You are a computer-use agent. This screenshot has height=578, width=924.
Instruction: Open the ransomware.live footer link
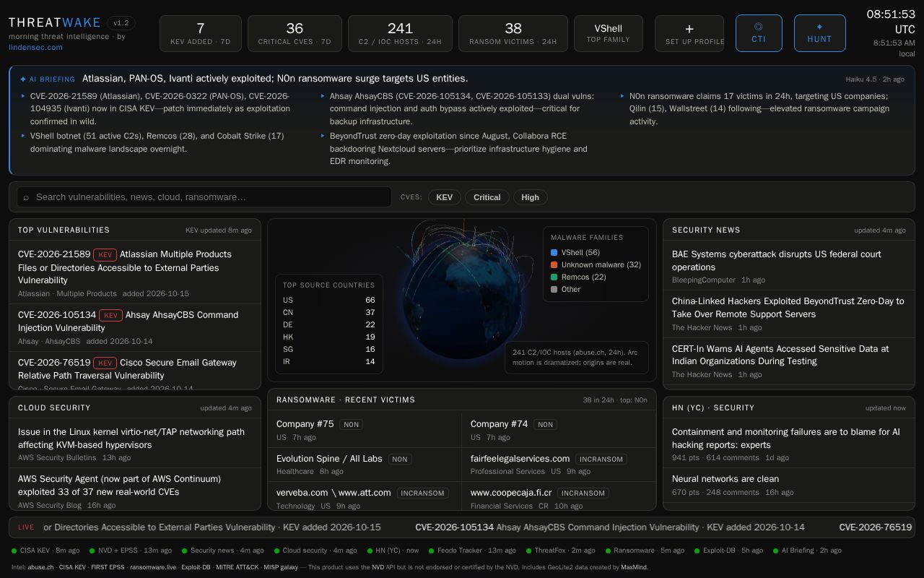153,567
